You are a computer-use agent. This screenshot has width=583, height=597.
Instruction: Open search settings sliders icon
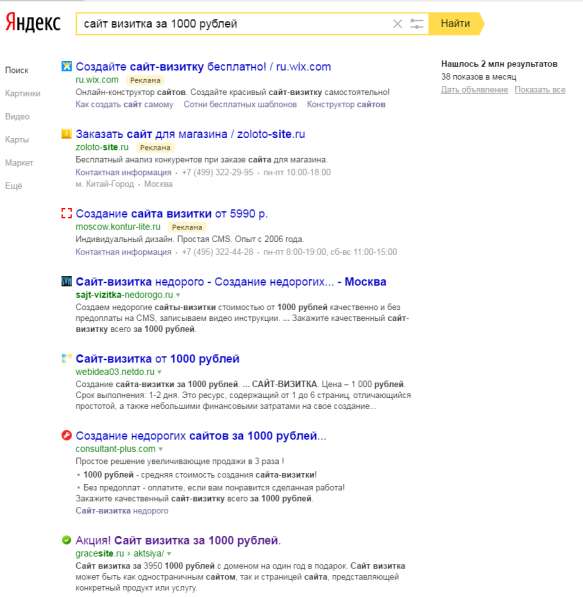417,24
